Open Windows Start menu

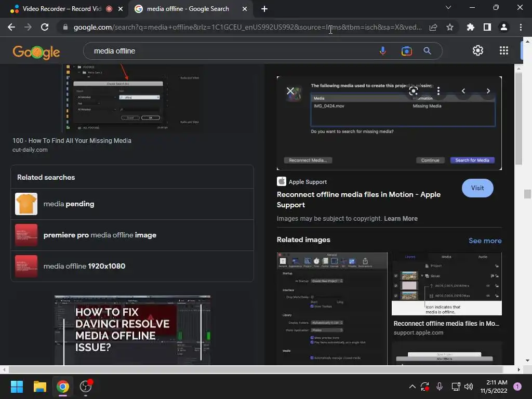click(17, 387)
